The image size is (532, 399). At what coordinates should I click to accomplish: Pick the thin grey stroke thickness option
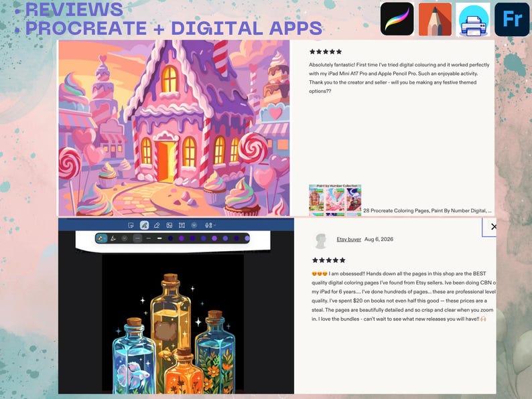(148, 238)
